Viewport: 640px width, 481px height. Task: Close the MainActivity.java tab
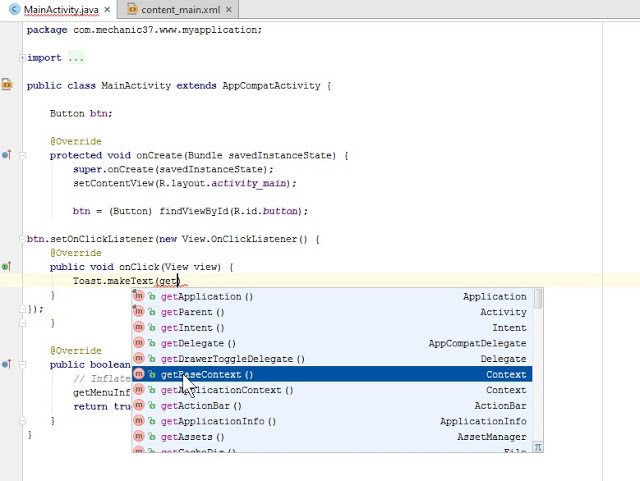(x=107, y=9)
